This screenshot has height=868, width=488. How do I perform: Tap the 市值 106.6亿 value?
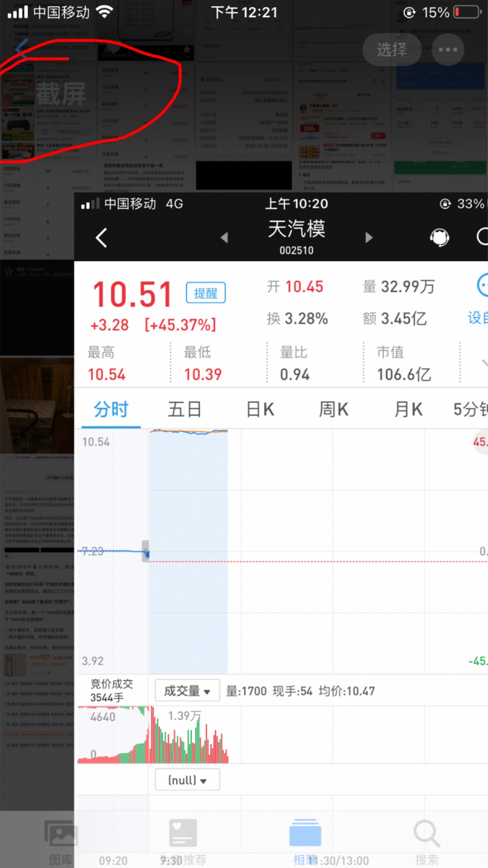coord(404,374)
